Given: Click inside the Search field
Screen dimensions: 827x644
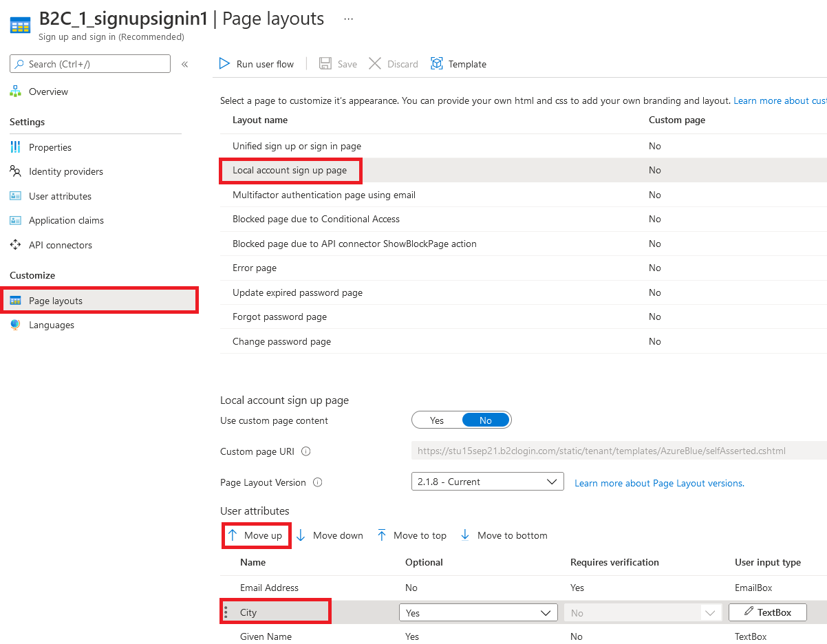Looking at the screenshot, I should 89,63.
